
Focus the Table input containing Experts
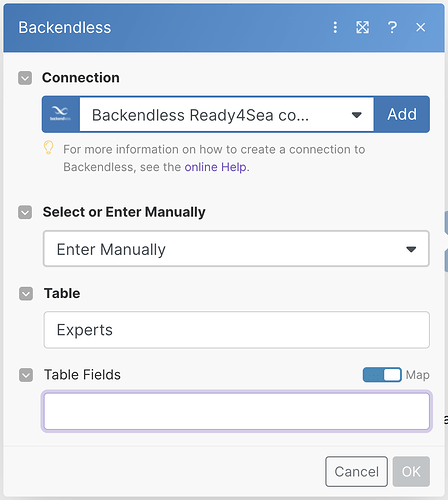coord(236,330)
